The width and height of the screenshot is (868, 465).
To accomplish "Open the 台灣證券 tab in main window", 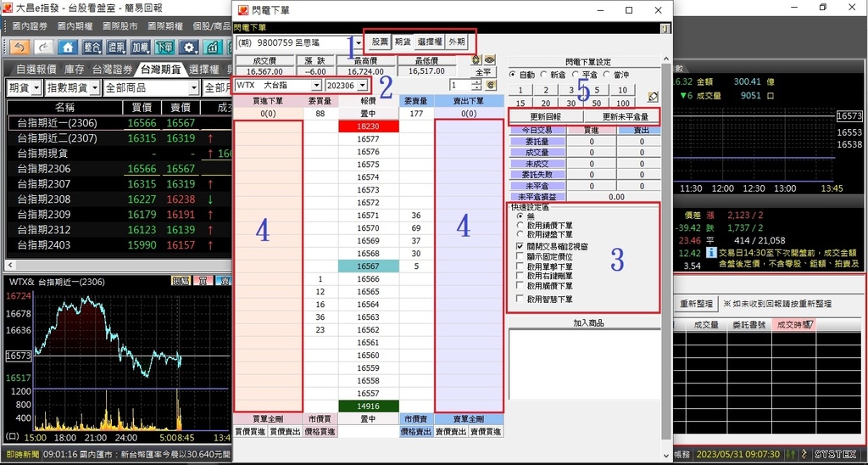I will pos(113,70).
